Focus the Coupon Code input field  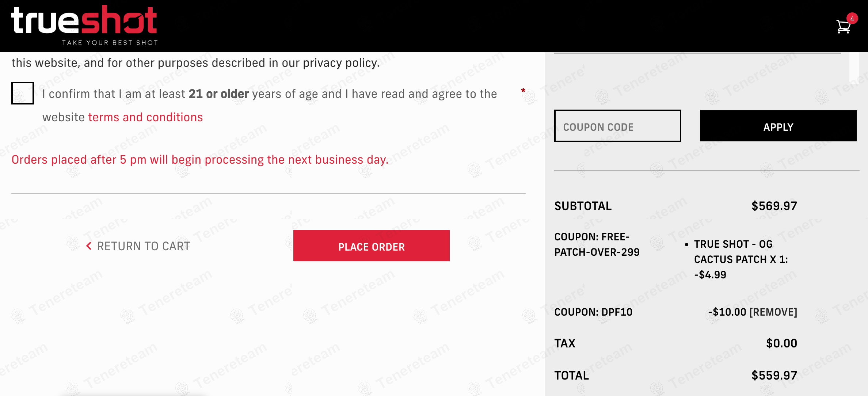[x=617, y=126]
